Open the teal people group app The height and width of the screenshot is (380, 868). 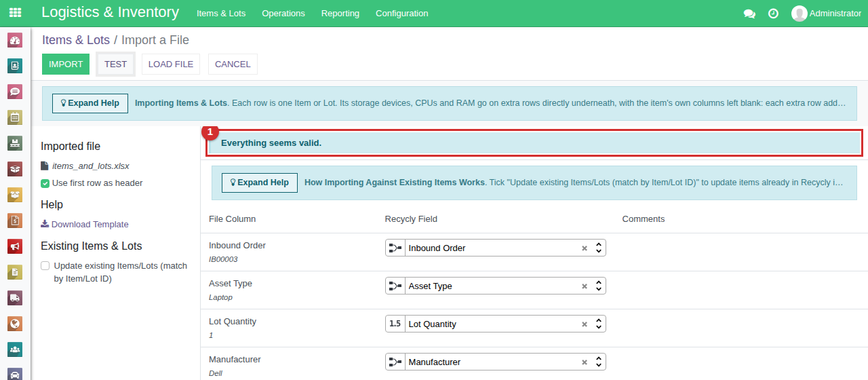15,349
